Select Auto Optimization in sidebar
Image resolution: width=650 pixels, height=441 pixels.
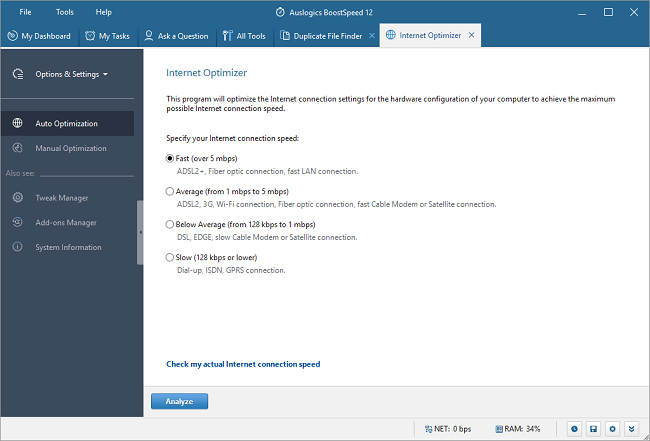click(67, 124)
